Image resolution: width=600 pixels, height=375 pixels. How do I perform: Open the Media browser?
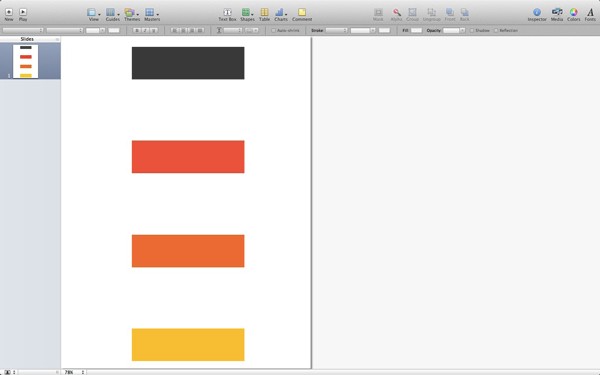[x=557, y=15]
